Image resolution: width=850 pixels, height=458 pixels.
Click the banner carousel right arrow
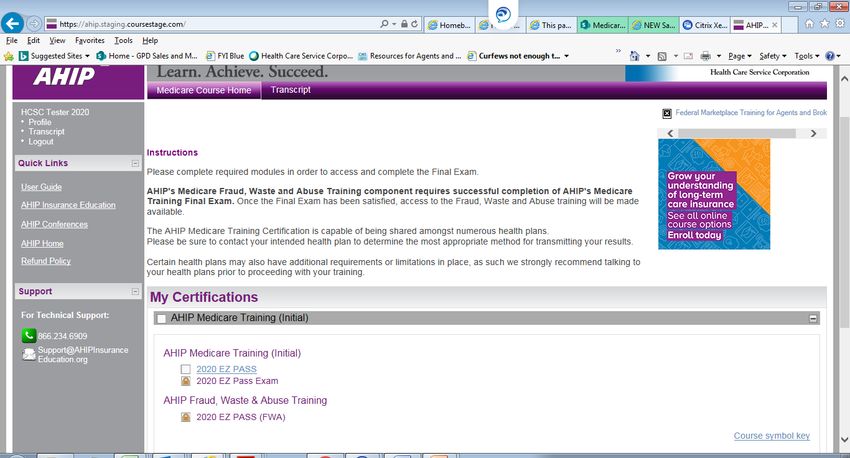(813, 133)
